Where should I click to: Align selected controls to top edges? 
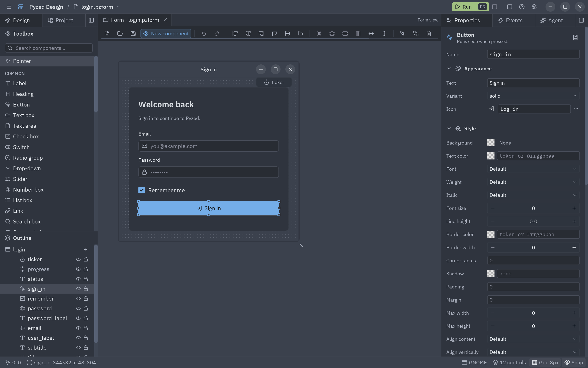coord(274,34)
